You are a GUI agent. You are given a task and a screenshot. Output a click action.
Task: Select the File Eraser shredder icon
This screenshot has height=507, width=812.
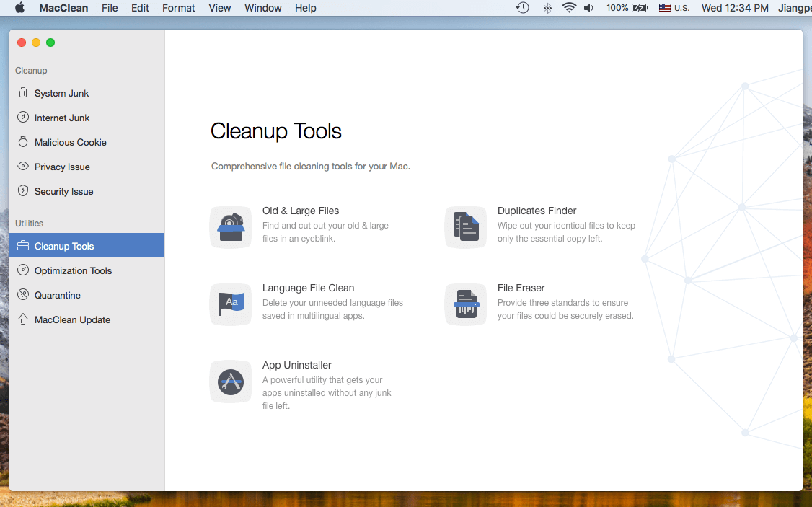point(466,304)
